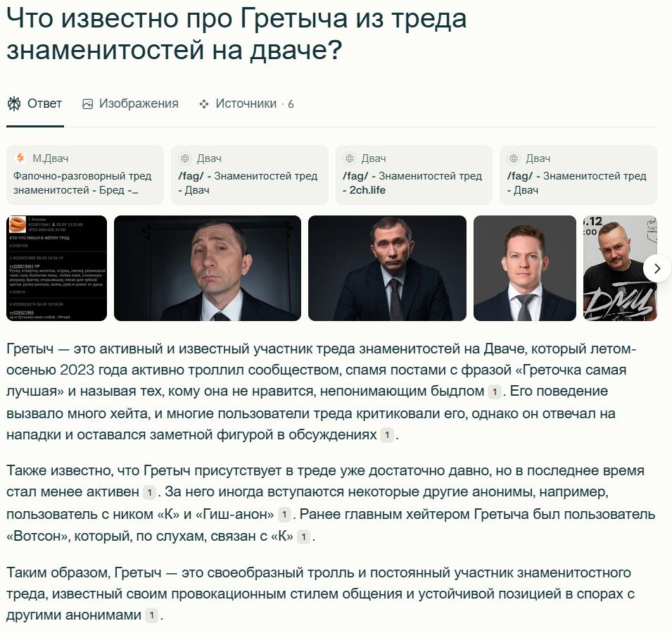Open the tilted-head man in suit thumbnail
Image resolution: width=672 pixels, height=633 pixels.
click(208, 268)
